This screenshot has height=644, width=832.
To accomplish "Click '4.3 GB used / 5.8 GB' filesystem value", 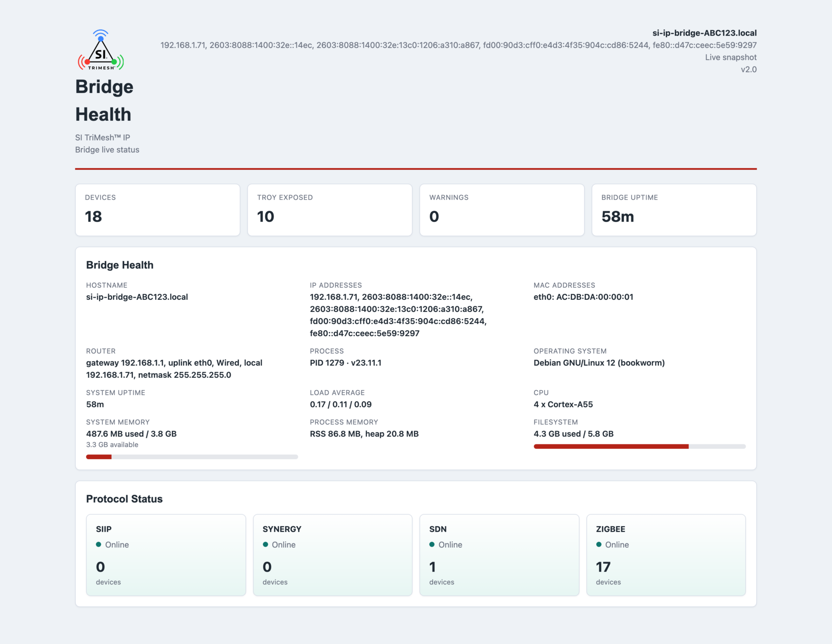I will pyautogui.click(x=573, y=434).
